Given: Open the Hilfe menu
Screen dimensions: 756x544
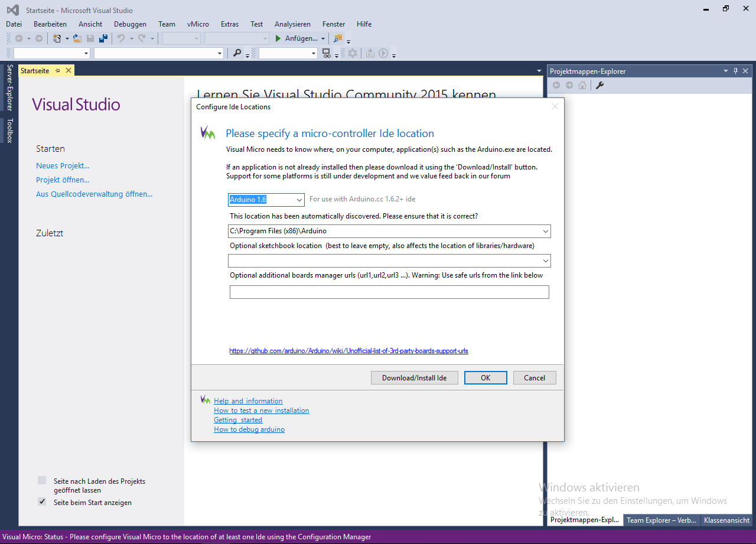Looking at the screenshot, I should (x=364, y=24).
